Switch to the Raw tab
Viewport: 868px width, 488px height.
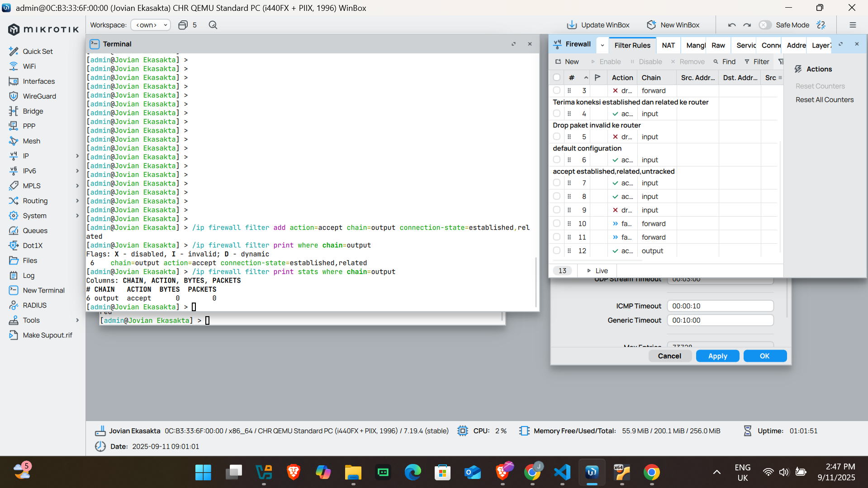click(718, 45)
